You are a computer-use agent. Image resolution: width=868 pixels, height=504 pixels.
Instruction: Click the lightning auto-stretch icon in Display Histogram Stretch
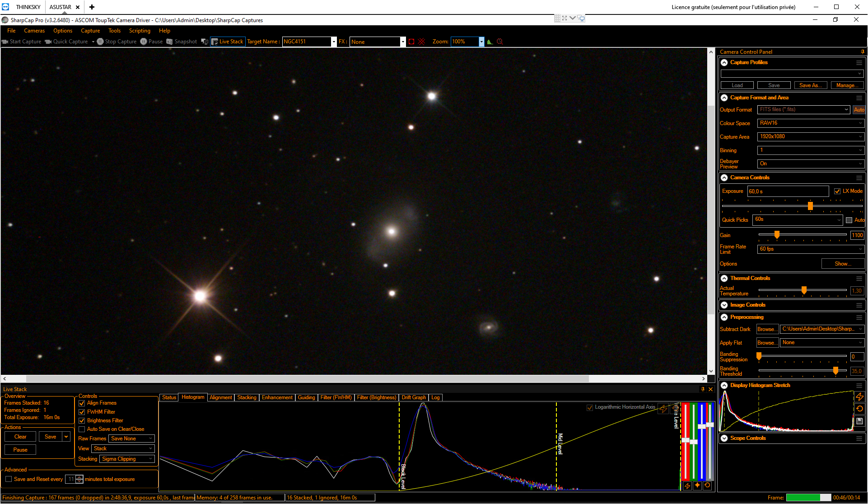tap(859, 397)
